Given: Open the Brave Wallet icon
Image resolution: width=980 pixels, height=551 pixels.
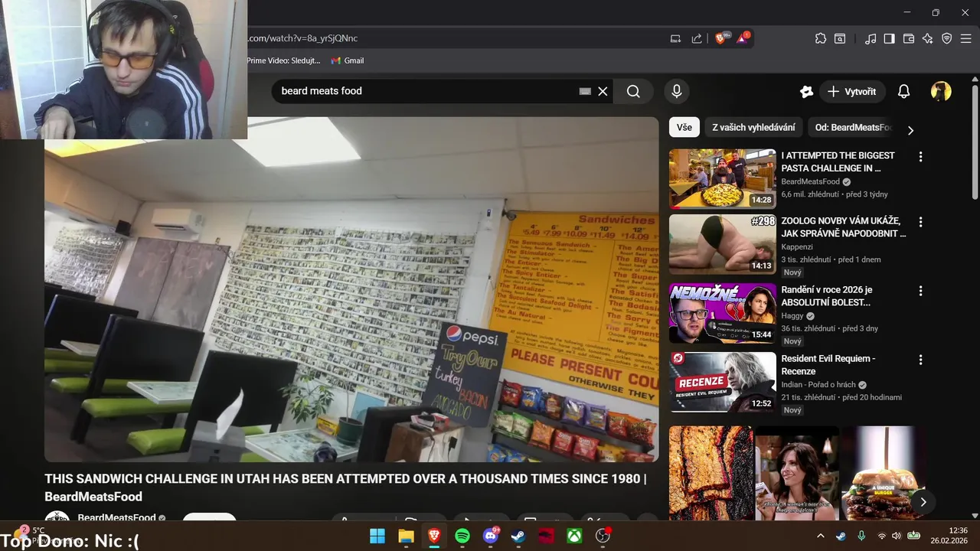Looking at the screenshot, I should (x=909, y=38).
